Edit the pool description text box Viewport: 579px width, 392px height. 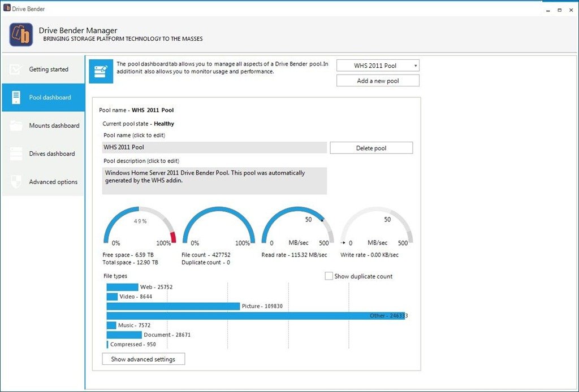coord(214,181)
